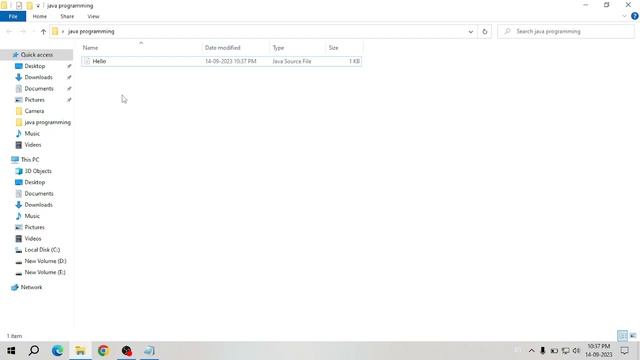This screenshot has width=640, height=360.
Task: Open New Volume (D:) drive
Action: [x=45, y=261]
